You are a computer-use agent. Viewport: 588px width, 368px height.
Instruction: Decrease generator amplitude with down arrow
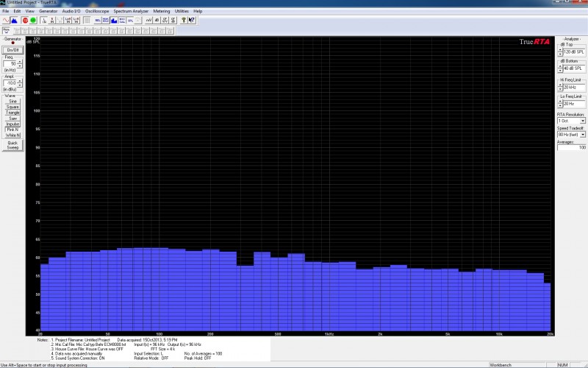20,85
